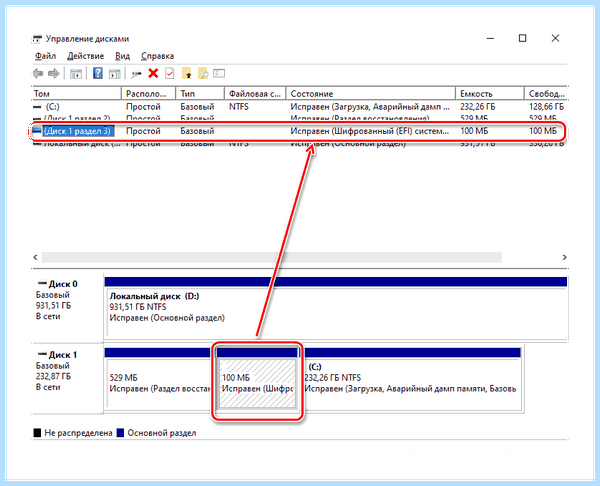Click the red X delete icon

click(153, 73)
